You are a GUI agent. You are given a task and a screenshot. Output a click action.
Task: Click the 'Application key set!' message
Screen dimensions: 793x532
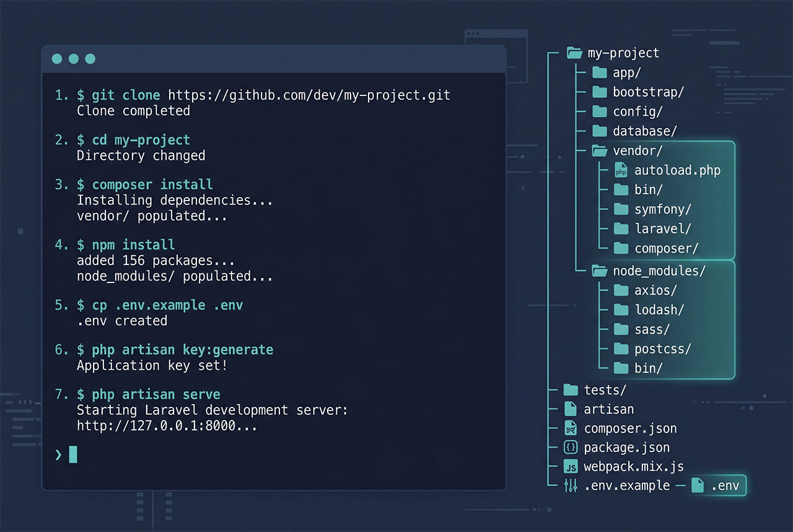[152, 365]
